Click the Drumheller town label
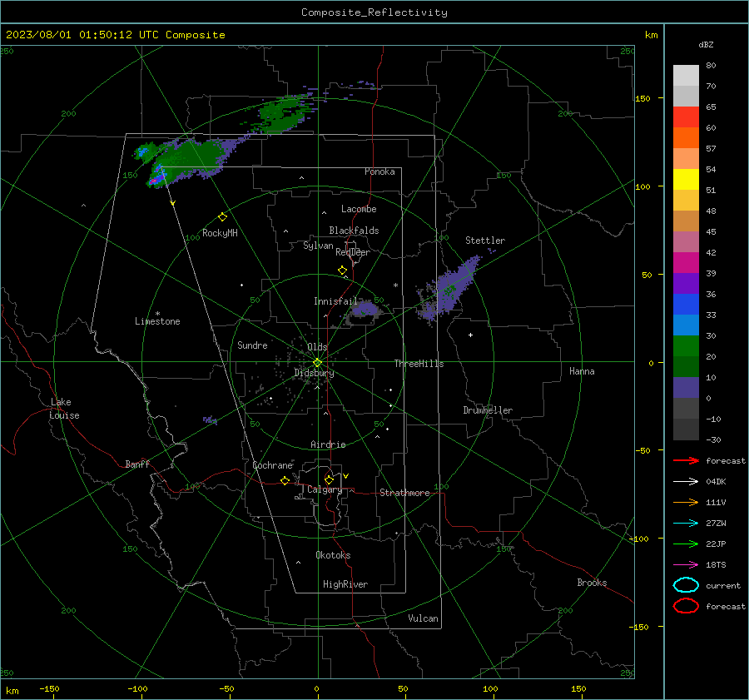Image resolution: width=749 pixels, height=700 pixels. pyautogui.click(x=487, y=410)
